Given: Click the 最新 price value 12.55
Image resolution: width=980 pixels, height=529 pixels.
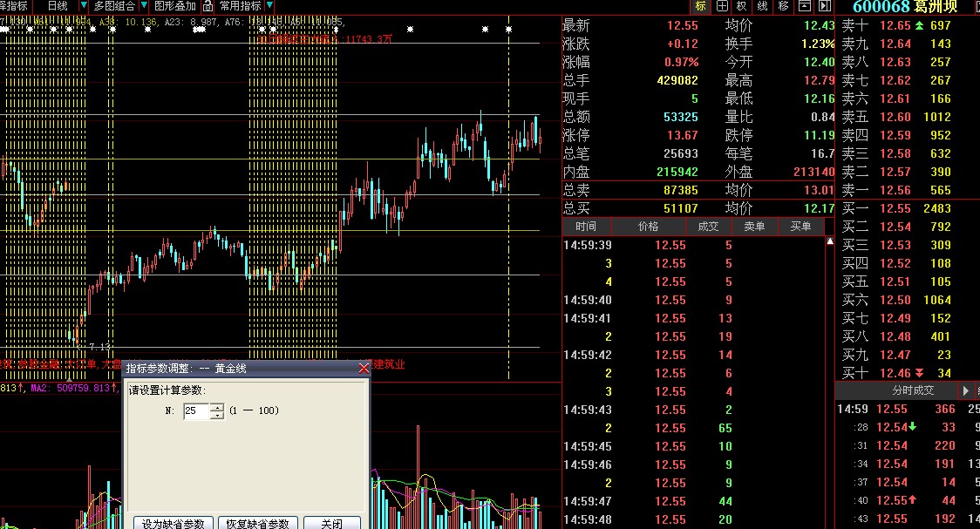Looking at the screenshot, I should (682, 25).
